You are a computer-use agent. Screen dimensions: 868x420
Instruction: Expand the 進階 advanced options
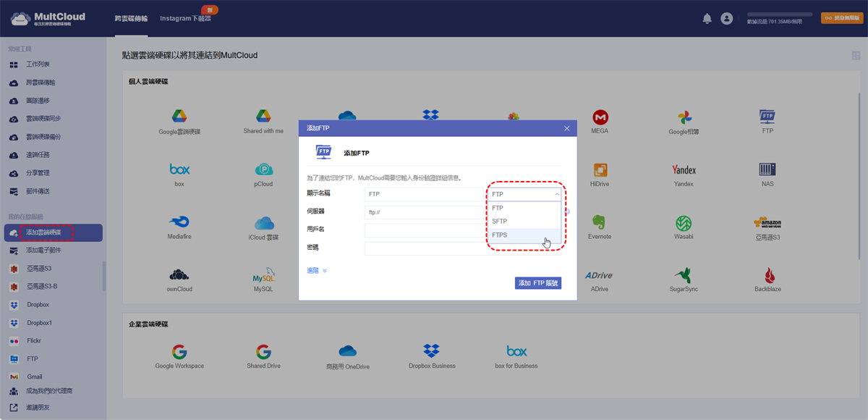[317, 270]
